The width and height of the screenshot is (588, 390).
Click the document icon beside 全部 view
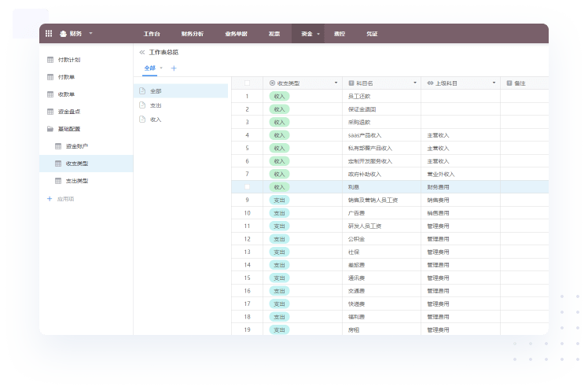[142, 90]
